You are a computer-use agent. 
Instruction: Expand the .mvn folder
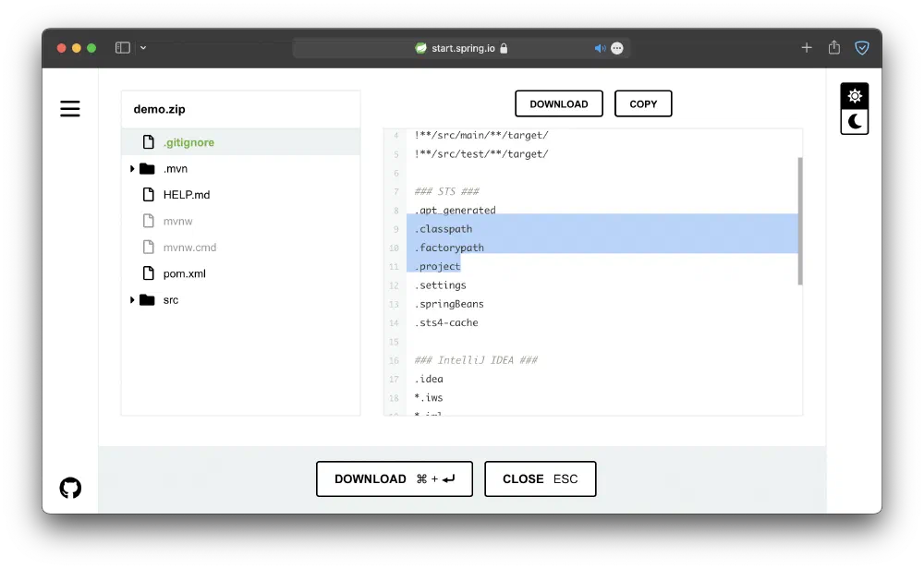pos(133,169)
